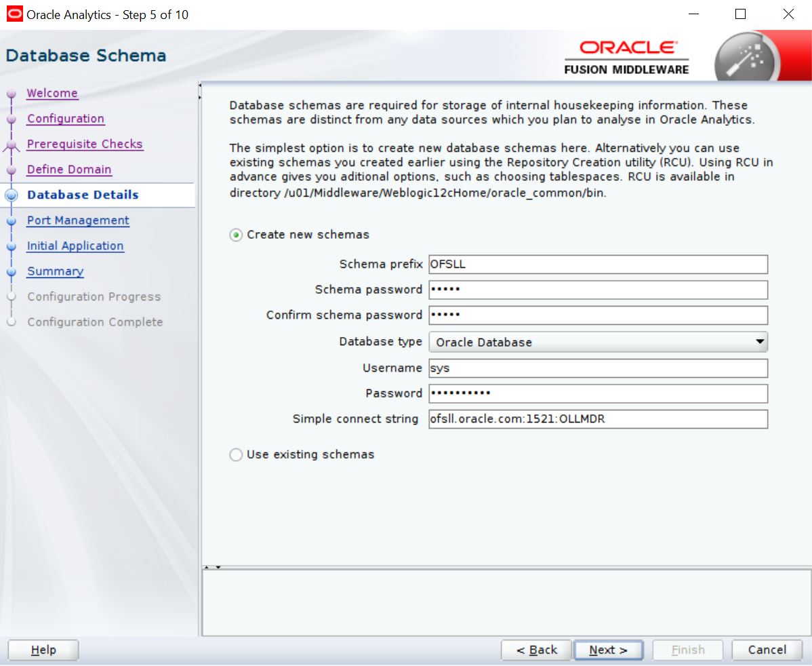Jump to the Port Management step
812x666 pixels.
tap(78, 220)
